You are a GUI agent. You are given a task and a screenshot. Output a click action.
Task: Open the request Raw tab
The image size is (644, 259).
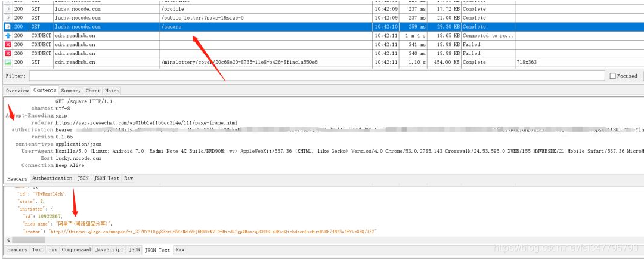pos(129,178)
